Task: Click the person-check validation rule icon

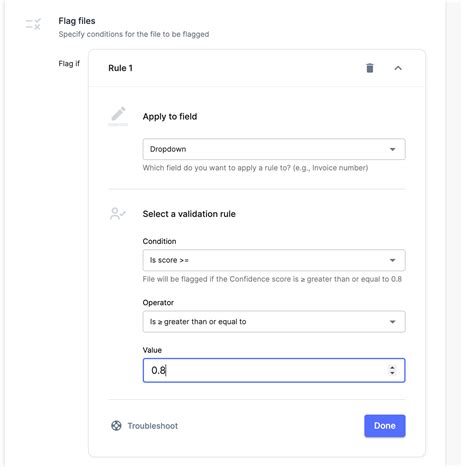Action: click(x=118, y=214)
